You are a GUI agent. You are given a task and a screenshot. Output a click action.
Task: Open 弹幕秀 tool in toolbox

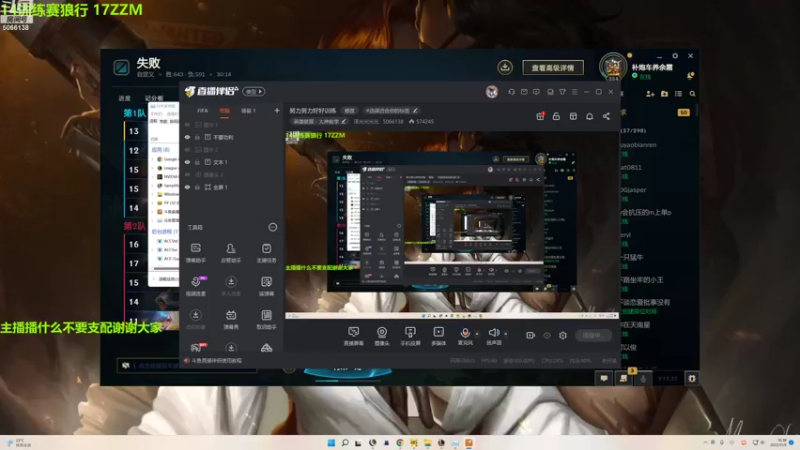pos(231,319)
